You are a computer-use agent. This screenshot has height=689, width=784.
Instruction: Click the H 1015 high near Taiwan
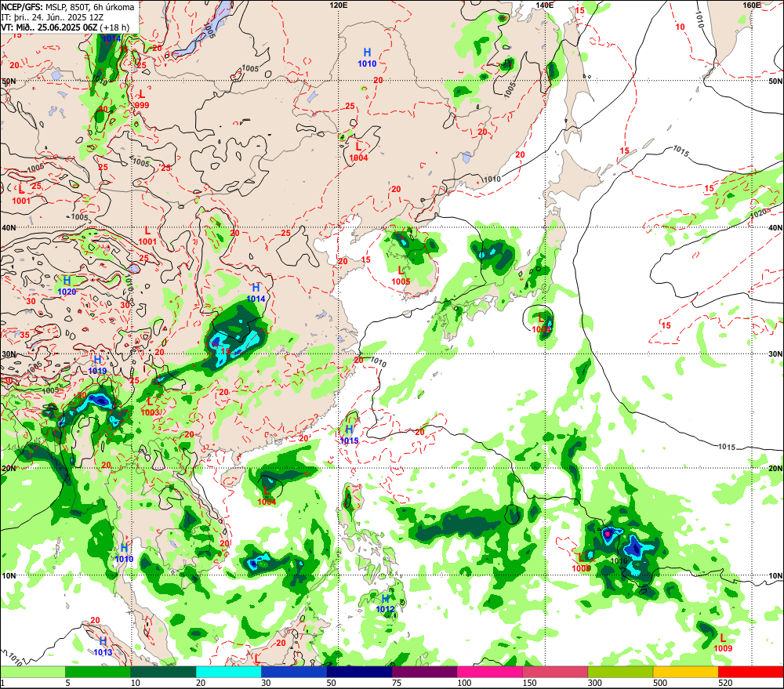tap(350, 434)
